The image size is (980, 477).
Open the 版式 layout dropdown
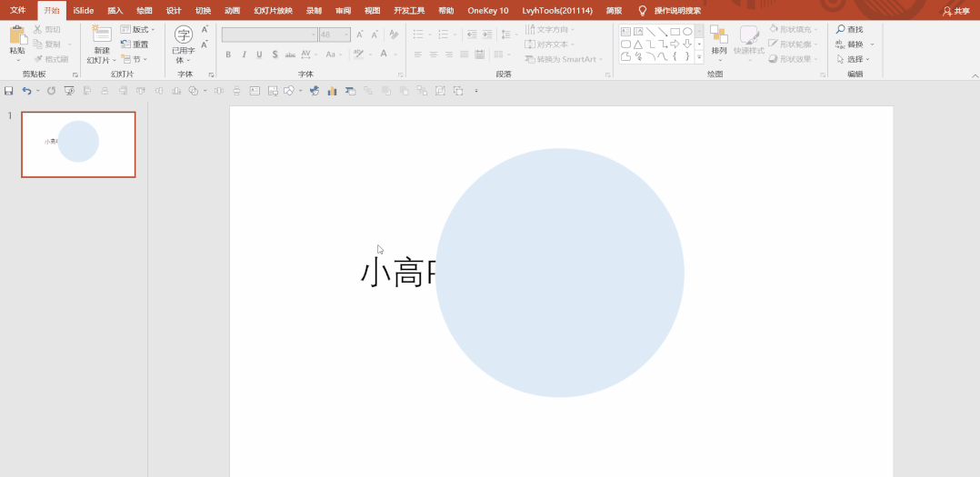138,29
